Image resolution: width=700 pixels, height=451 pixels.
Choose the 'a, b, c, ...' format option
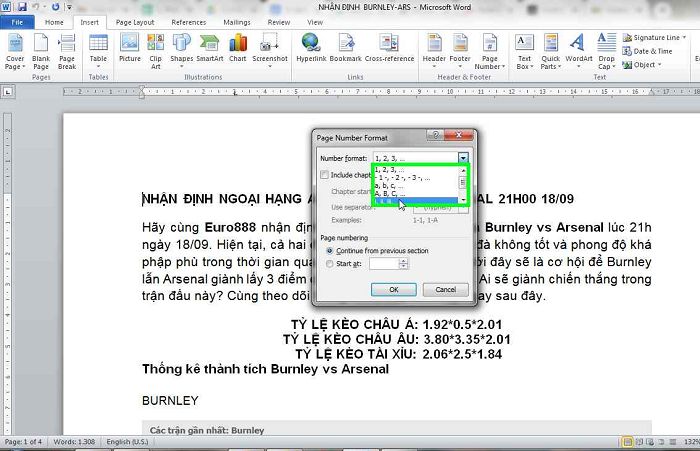416,186
